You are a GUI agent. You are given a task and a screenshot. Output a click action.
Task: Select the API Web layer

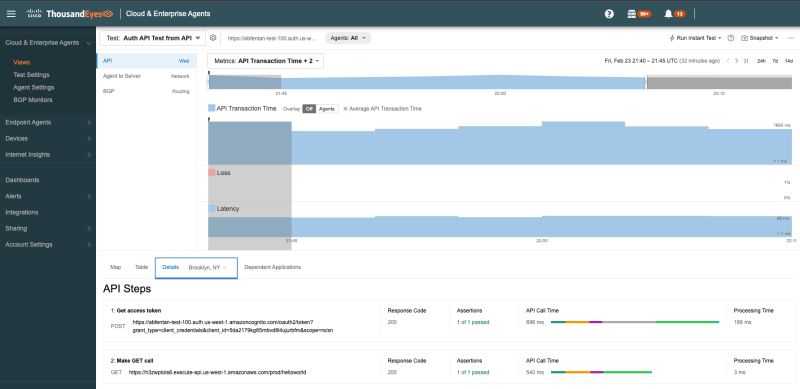coord(146,61)
